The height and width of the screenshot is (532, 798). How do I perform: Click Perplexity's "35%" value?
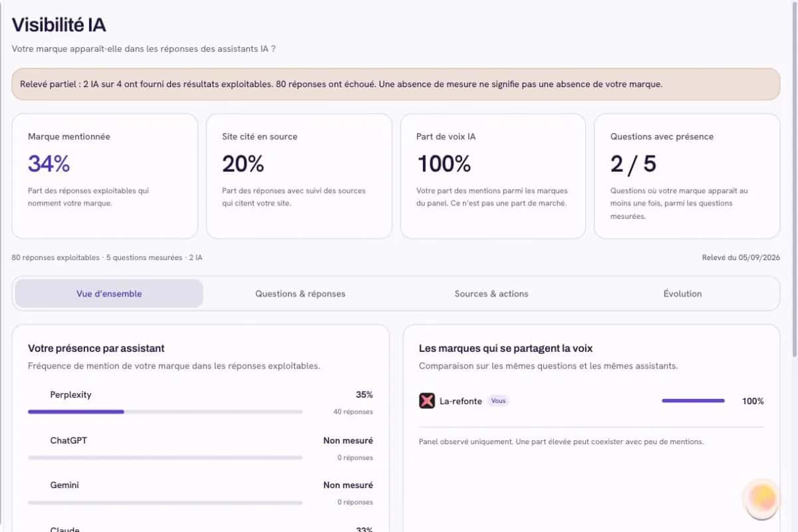tap(364, 394)
